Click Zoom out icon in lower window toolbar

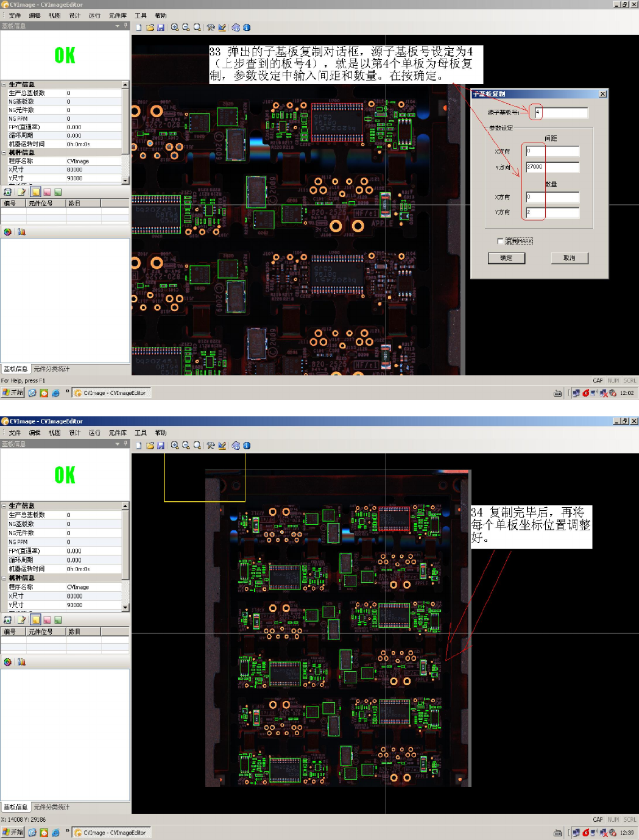[186, 446]
